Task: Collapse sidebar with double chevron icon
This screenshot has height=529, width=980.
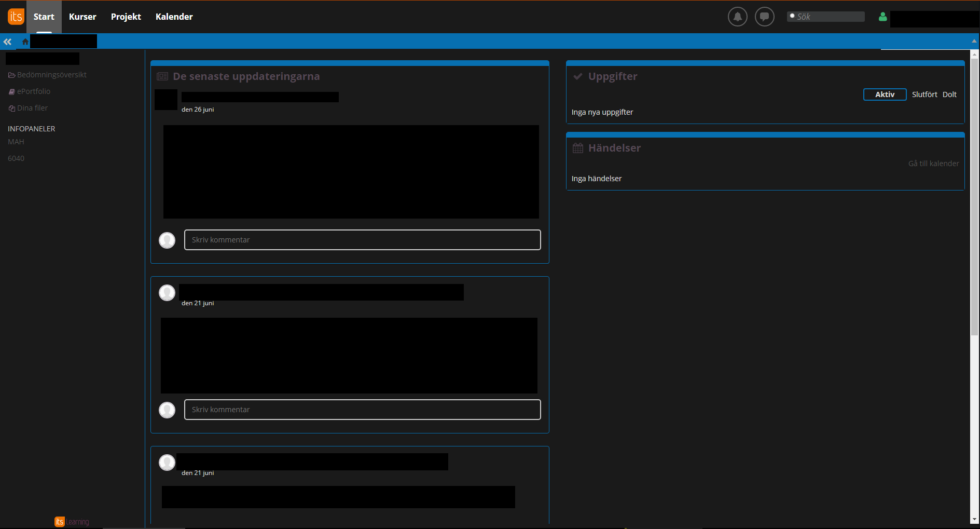Action: point(7,42)
